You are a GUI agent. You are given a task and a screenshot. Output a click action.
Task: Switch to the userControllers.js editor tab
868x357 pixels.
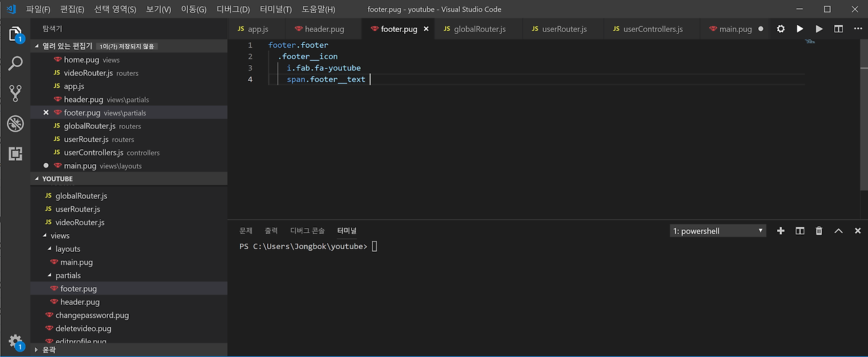(x=651, y=29)
